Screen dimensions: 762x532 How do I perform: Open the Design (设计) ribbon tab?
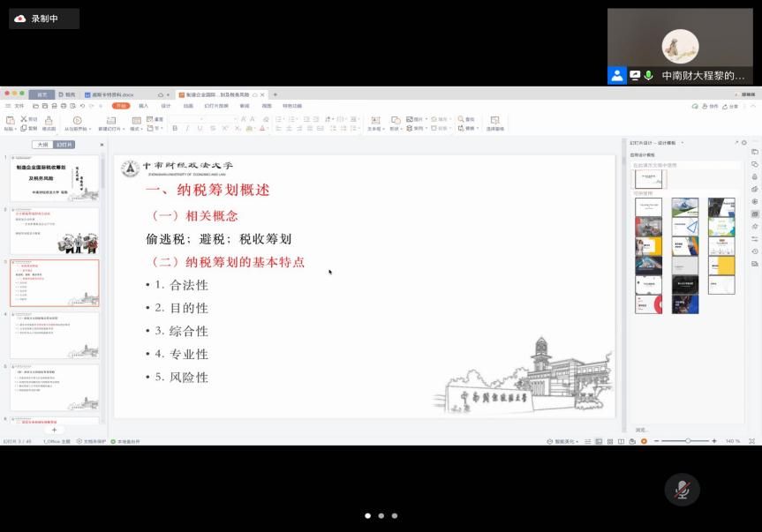pyautogui.click(x=166, y=106)
